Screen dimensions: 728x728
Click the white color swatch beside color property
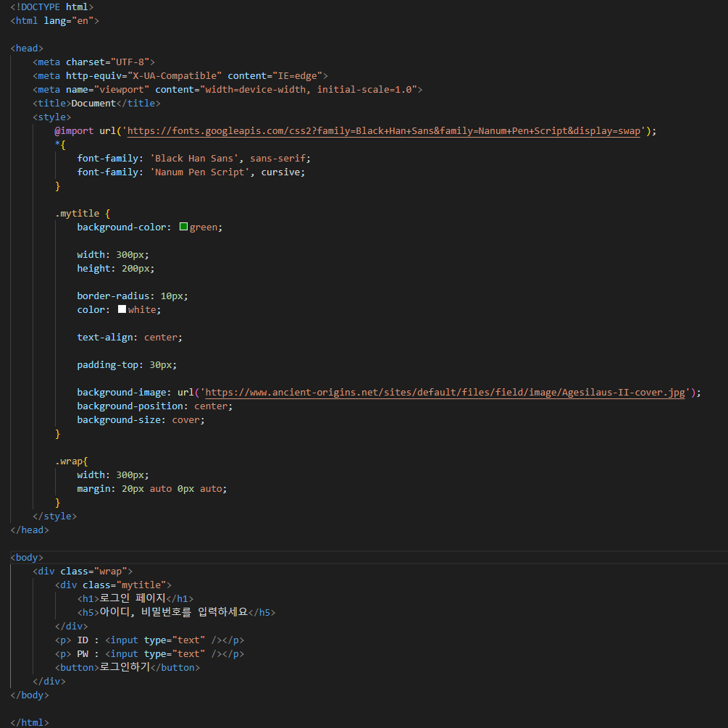(122, 309)
